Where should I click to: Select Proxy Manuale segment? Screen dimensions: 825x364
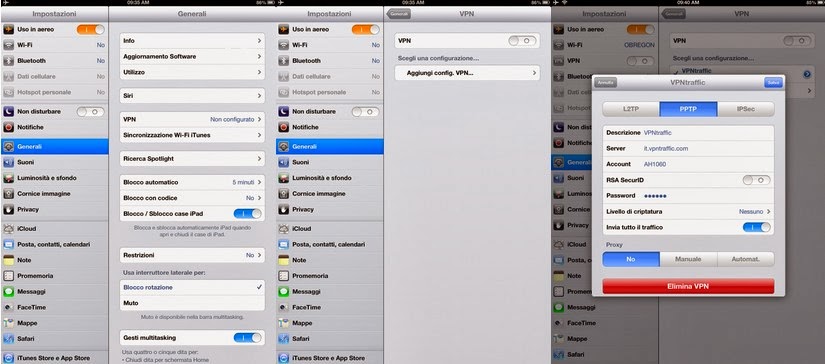tap(688, 259)
